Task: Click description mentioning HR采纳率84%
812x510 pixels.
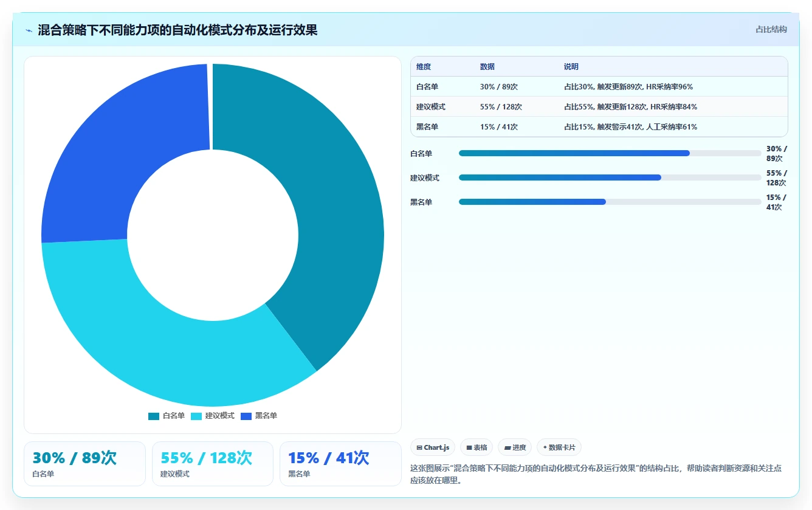Action: click(630, 107)
